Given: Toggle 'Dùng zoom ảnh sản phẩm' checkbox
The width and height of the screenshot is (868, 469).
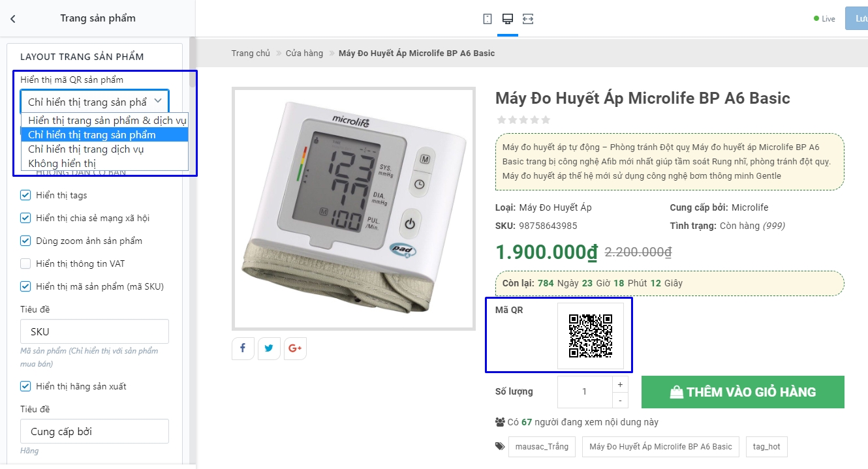Looking at the screenshot, I should (25, 241).
